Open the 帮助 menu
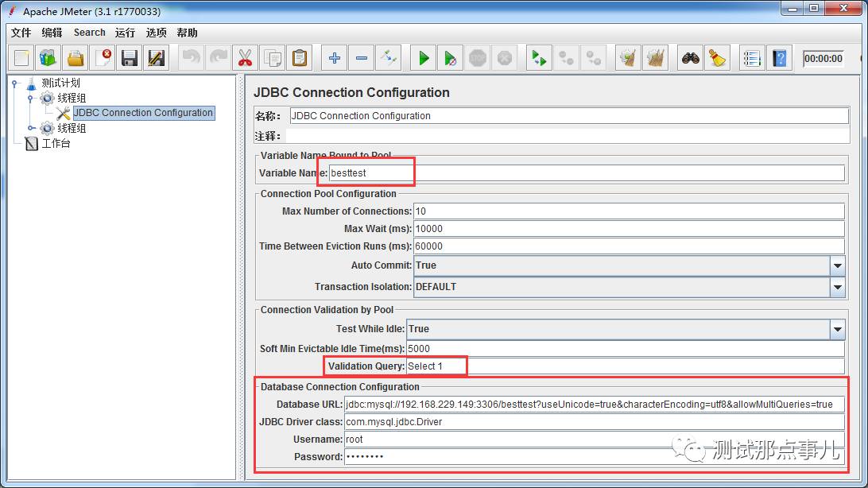Viewport: 868px width, 488px height. (187, 33)
